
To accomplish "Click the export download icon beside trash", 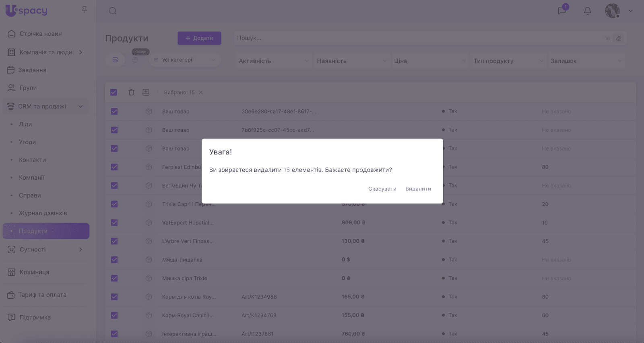I will coord(146,92).
